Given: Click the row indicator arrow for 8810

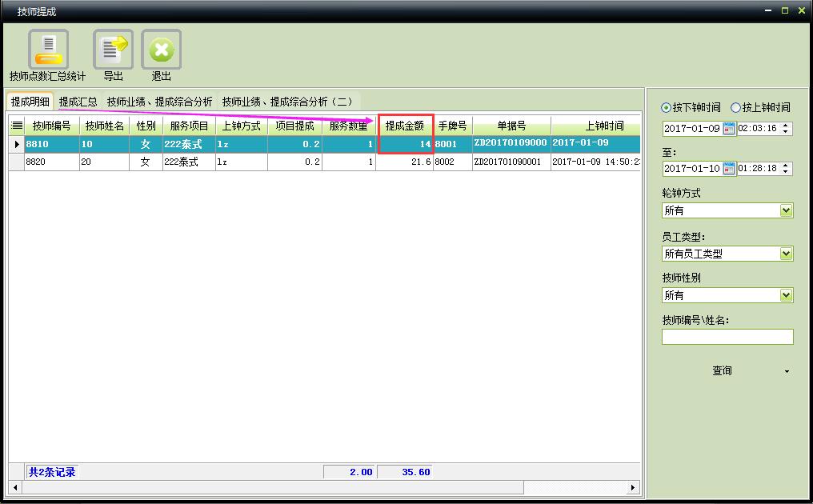Looking at the screenshot, I should 17,144.
